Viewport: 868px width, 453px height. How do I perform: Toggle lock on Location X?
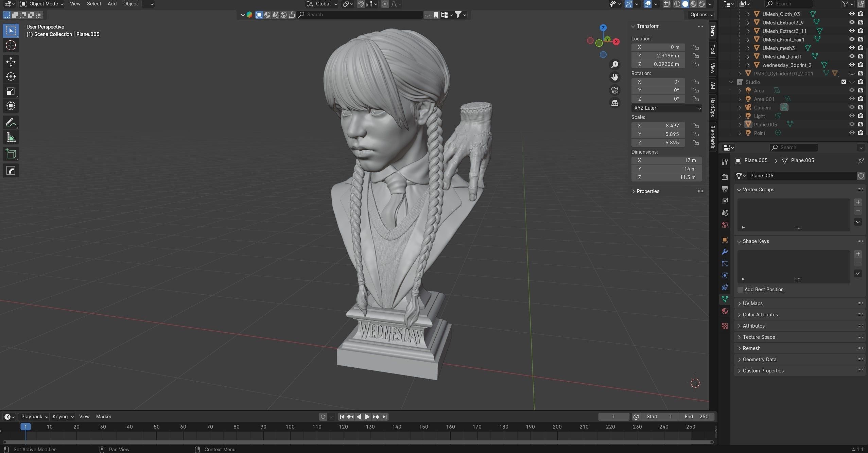coord(696,47)
